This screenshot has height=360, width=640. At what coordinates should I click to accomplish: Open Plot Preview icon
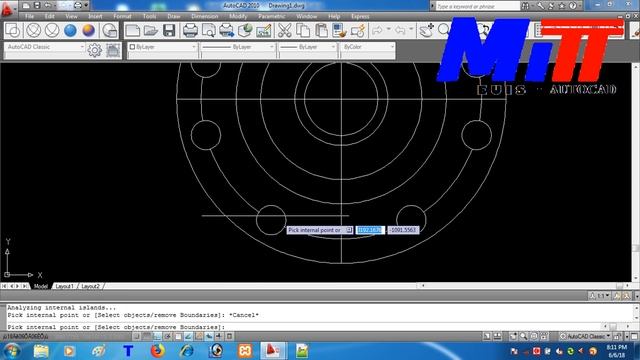pos(209,31)
